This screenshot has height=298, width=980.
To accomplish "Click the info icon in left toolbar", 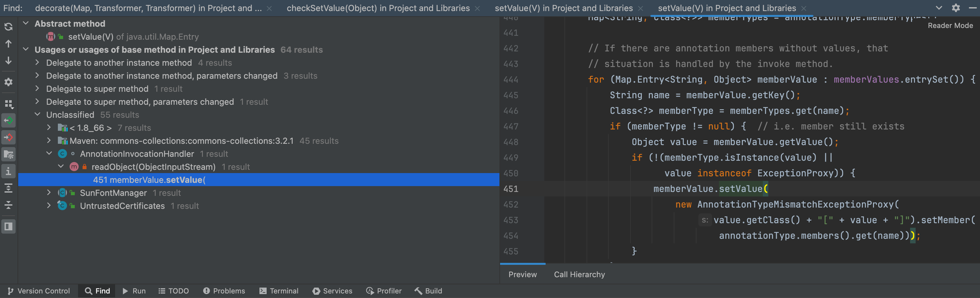I will tap(8, 171).
